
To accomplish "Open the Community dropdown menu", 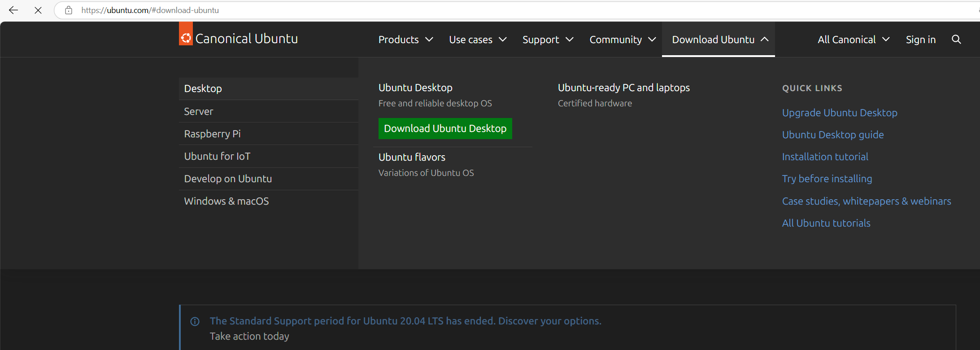I will click(623, 39).
